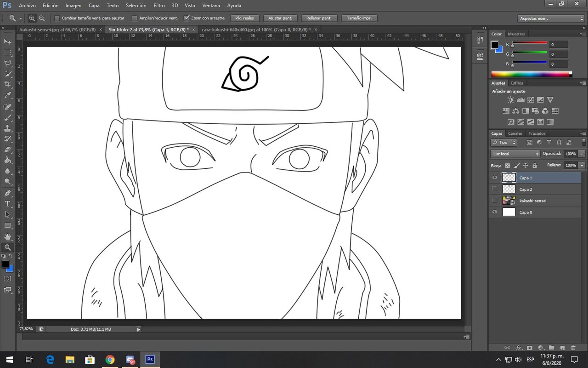Select the Blur tool
588x368 pixels.
coord(8,171)
